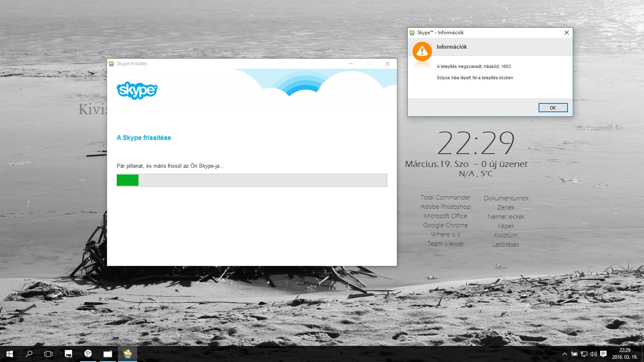The height and width of the screenshot is (362, 644).
Task: Click the Skype logo in the update window
Action: coord(137,90)
